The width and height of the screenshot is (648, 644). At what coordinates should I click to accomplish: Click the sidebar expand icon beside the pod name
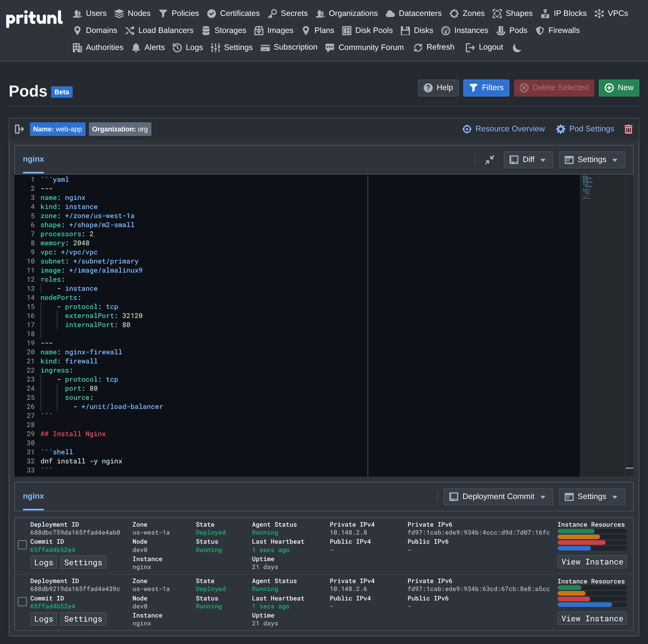tap(19, 129)
